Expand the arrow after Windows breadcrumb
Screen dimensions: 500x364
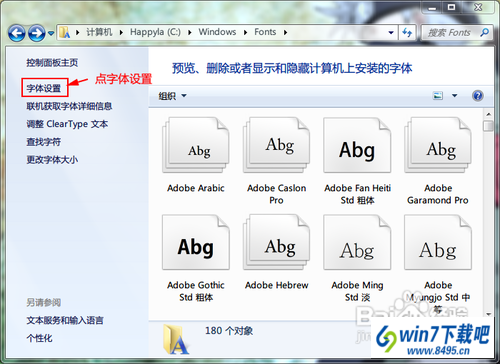245,32
